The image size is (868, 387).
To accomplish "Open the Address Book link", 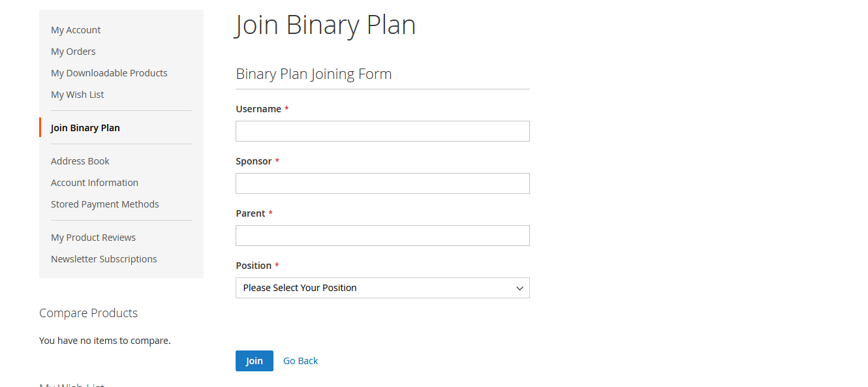I will pos(80,161).
